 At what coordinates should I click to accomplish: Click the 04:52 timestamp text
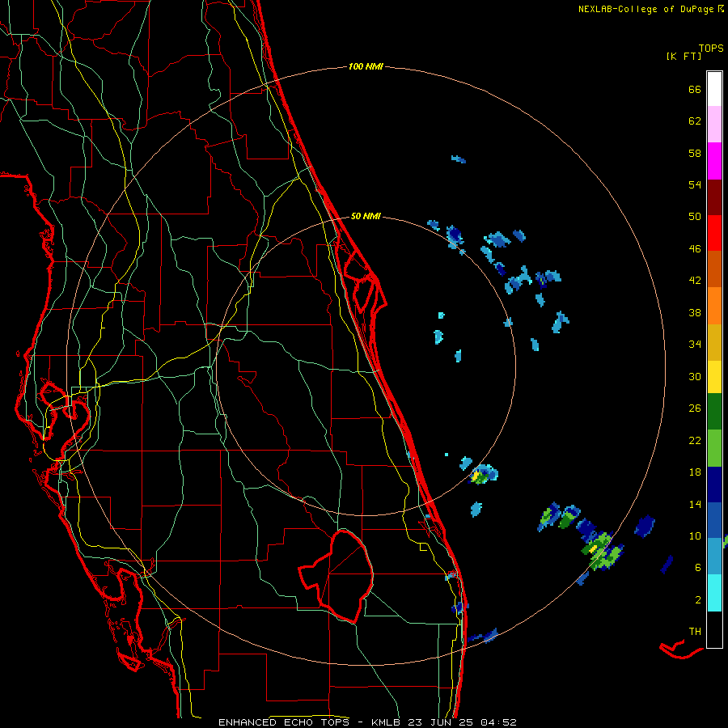click(498, 722)
